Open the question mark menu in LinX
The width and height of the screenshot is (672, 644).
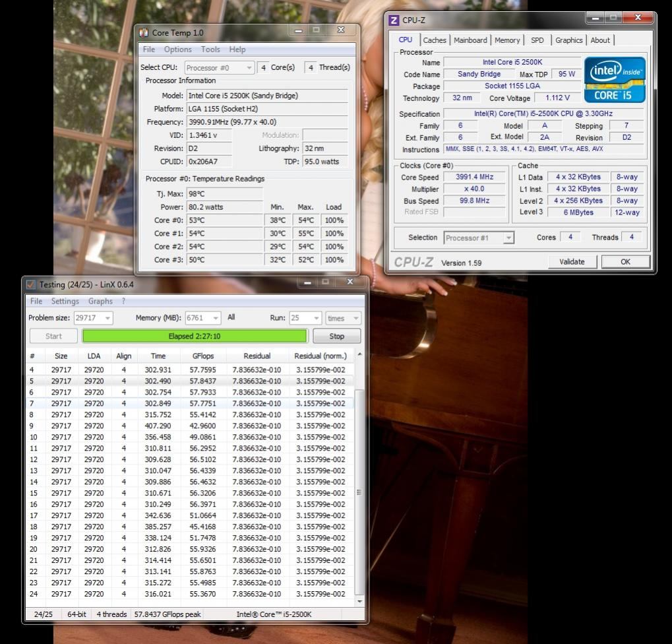pyautogui.click(x=123, y=301)
